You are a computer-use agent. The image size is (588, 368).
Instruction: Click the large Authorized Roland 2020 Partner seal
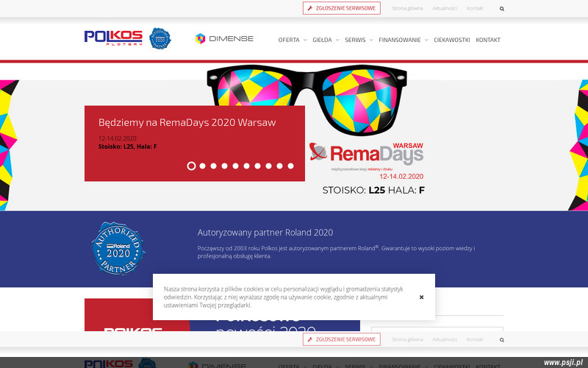pyautogui.click(x=118, y=248)
